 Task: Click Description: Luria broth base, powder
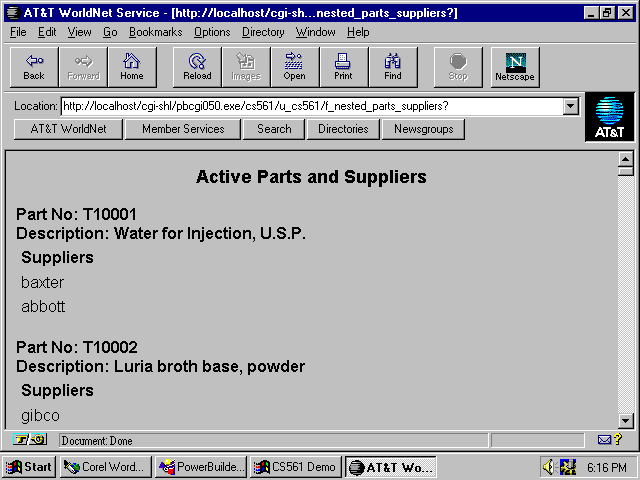point(160,367)
